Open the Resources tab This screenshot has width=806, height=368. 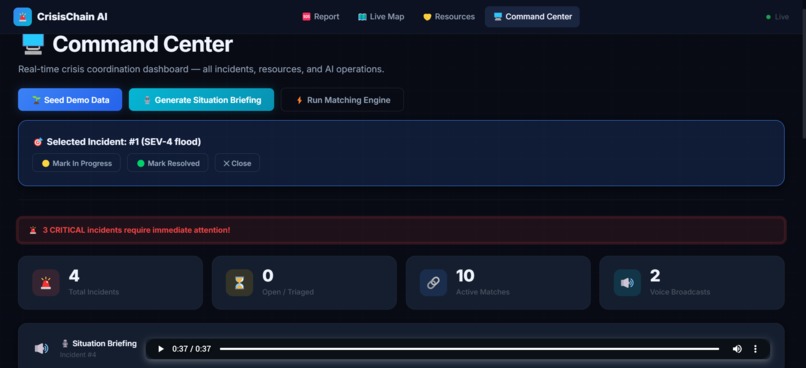click(449, 16)
